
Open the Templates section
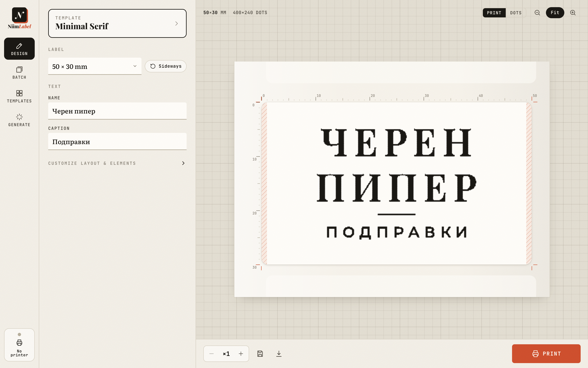point(19,96)
